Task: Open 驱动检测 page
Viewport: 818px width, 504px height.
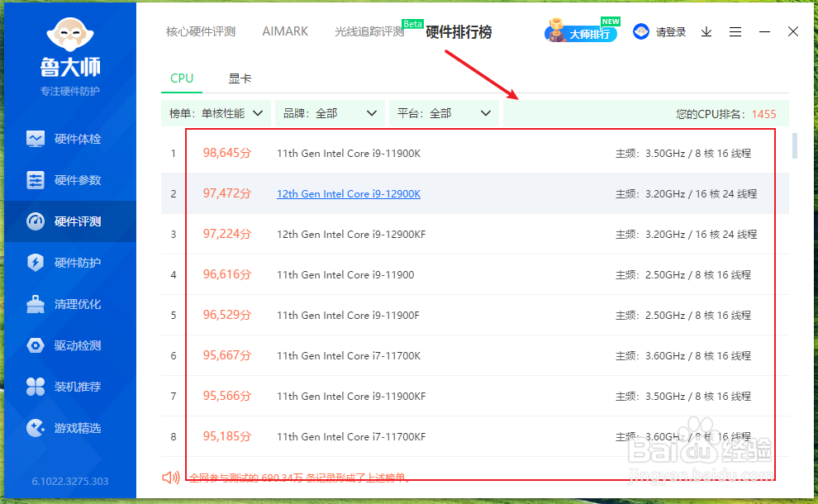Action: pyautogui.click(x=70, y=345)
